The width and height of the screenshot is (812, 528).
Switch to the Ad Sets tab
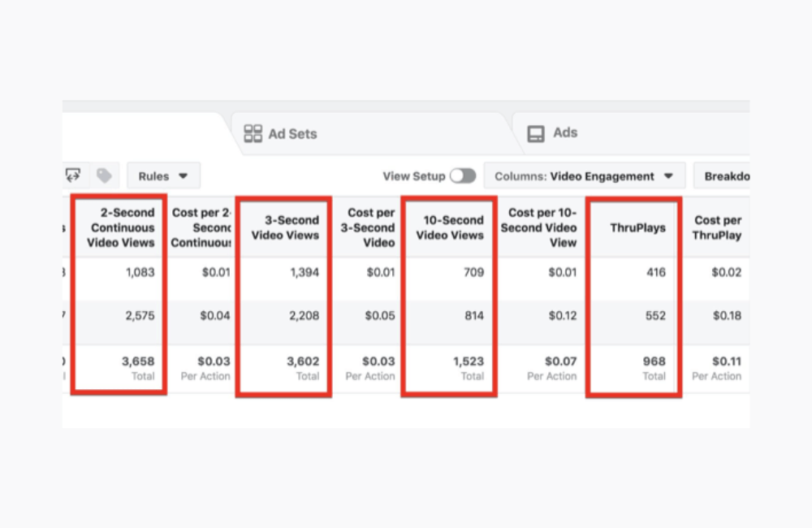click(x=292, y=133)
